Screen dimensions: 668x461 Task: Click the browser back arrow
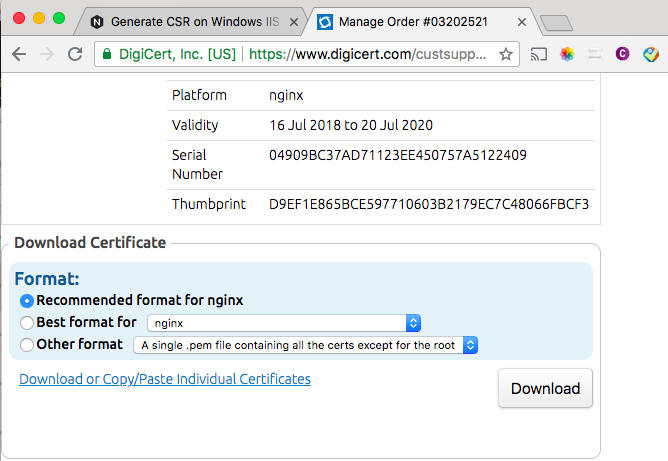click(19, 55)
